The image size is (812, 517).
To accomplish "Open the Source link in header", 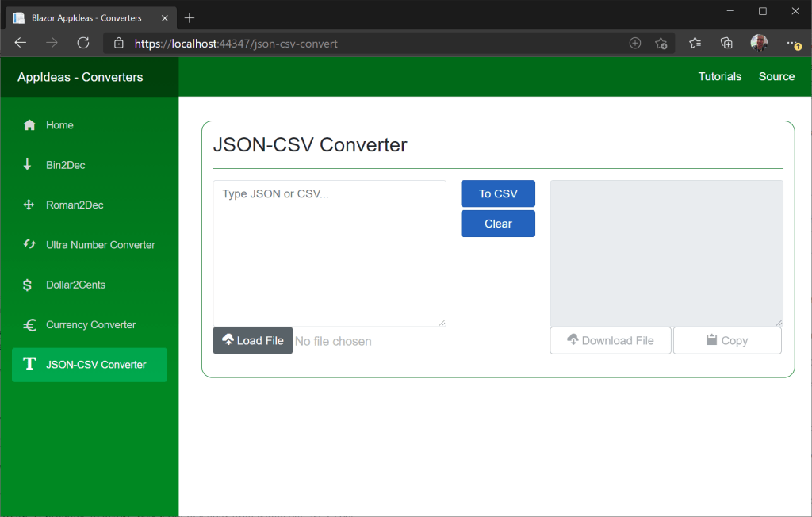I will click(776, 77).
